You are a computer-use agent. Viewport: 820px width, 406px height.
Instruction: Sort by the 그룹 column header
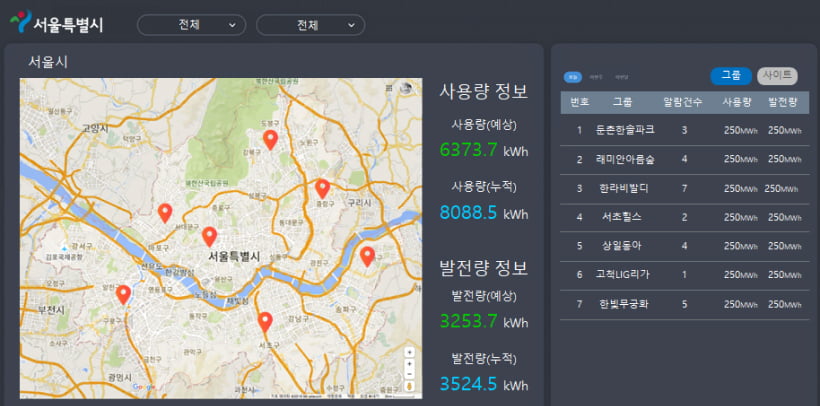click(622, 103)
